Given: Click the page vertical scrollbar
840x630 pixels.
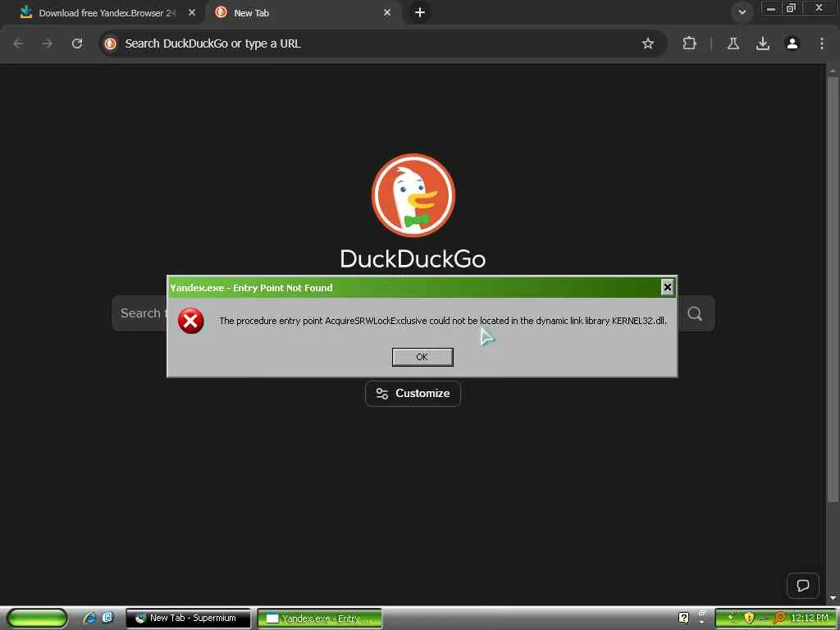Looking at the screenshot, I should pos(833,290).
